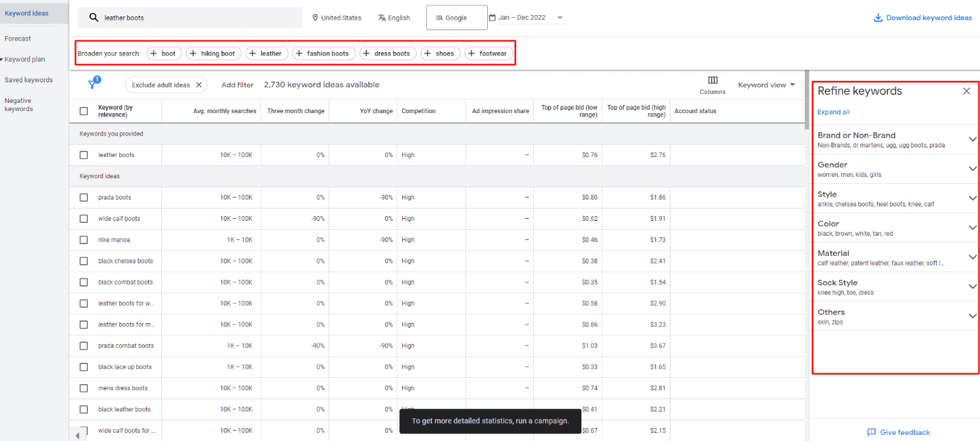
Task: Select the 'black chelsea boots' row checkbox
Action: click(x=84, y=261)
